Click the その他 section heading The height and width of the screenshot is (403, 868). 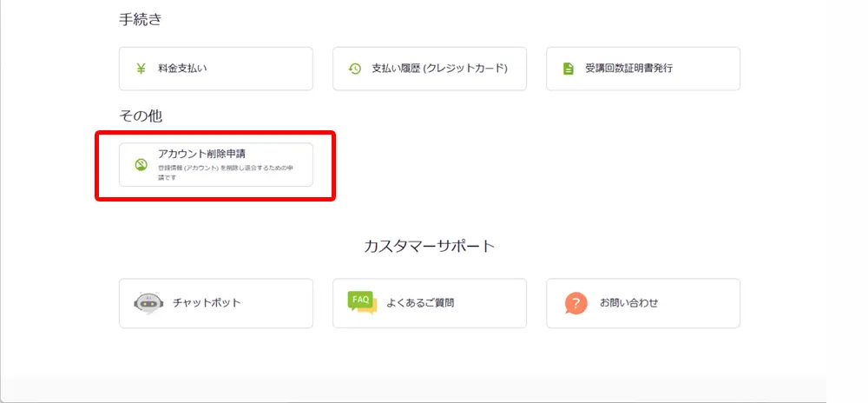point(141,115)
